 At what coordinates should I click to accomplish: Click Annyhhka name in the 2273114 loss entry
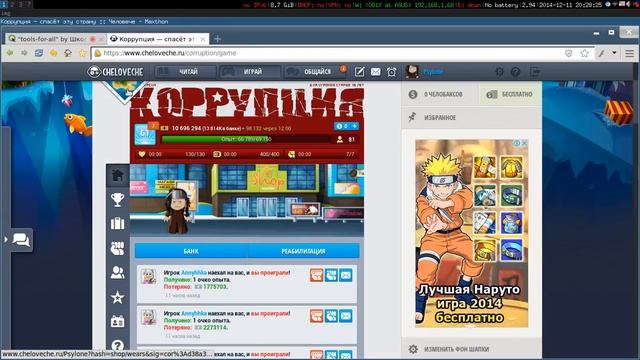194,313
